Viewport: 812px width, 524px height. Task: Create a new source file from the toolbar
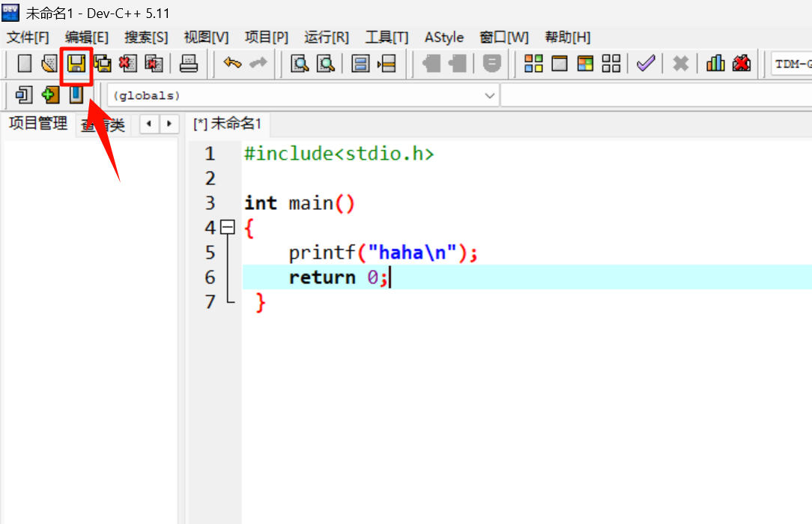click(x=24, y=64)
